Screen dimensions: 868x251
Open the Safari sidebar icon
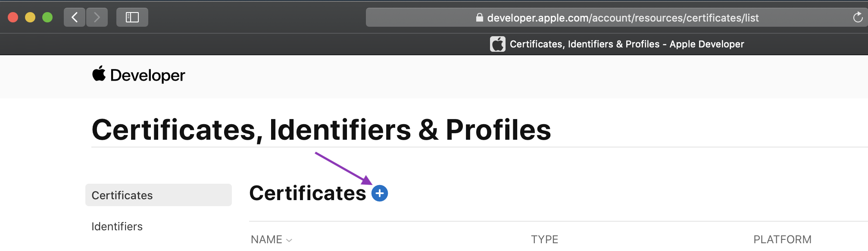pos(132,17)
